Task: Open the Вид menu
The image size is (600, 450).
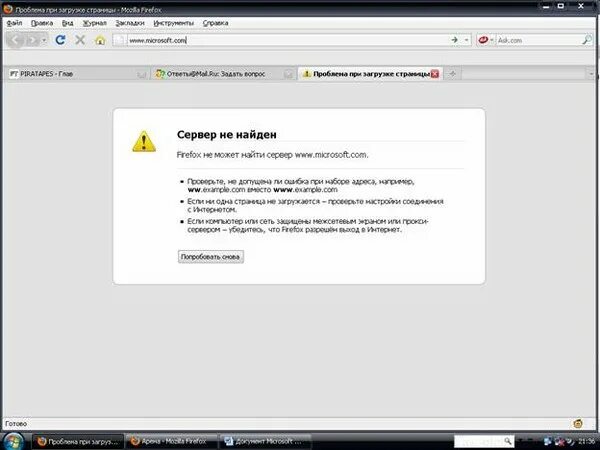Action: pyautogui.click(x=67, y=23)
